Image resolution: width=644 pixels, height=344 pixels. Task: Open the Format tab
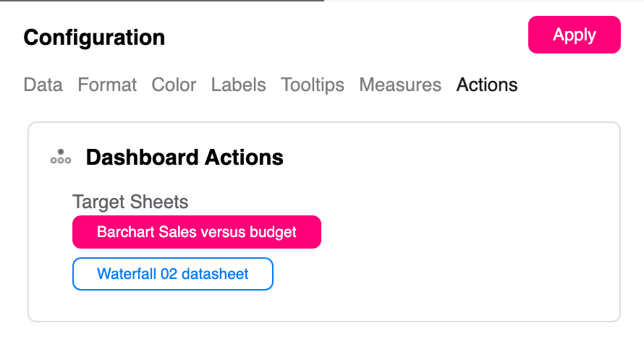(x=107, y=85)
